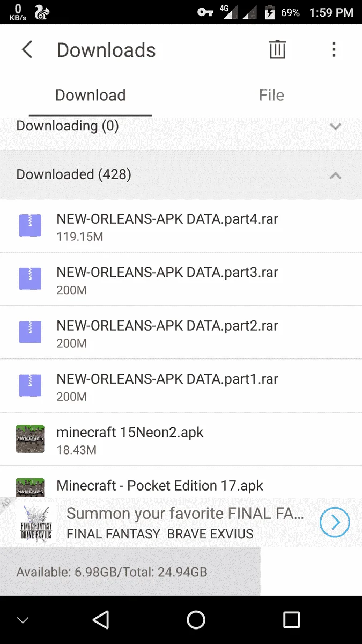The width and height of the screenshot is (362, 644).
Task: Tap the archive icon for part2.rar
Action: click(x=30, y=332)
